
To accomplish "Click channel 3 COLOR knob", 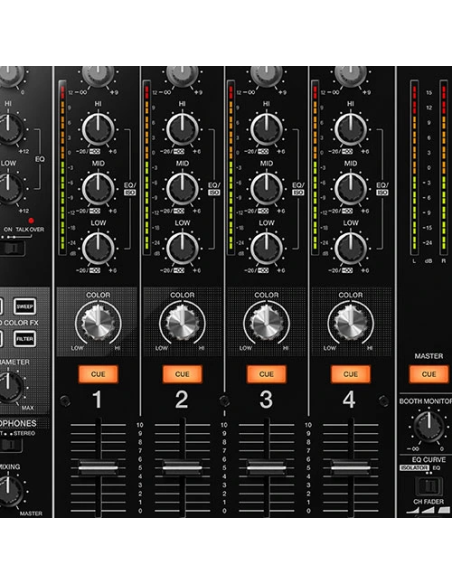I will 266,322.
